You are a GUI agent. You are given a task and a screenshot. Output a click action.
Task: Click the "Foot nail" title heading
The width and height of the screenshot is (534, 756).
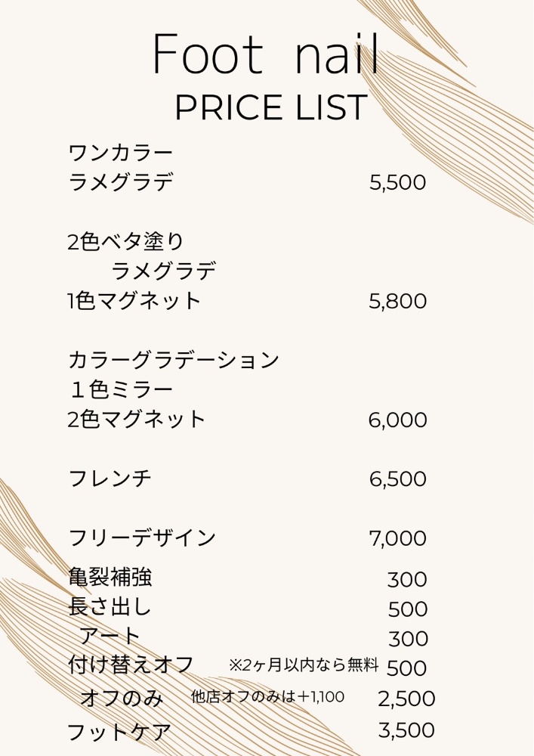(265, 54)
